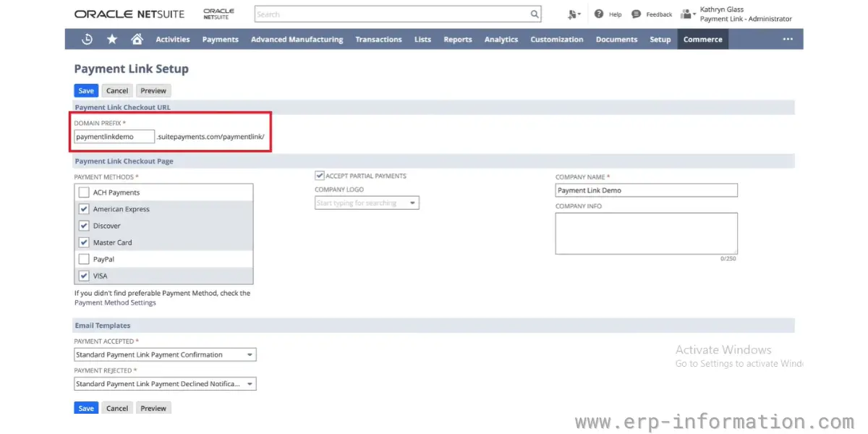
Task: Open the more menu ellipsis
Action: (788, 39)
